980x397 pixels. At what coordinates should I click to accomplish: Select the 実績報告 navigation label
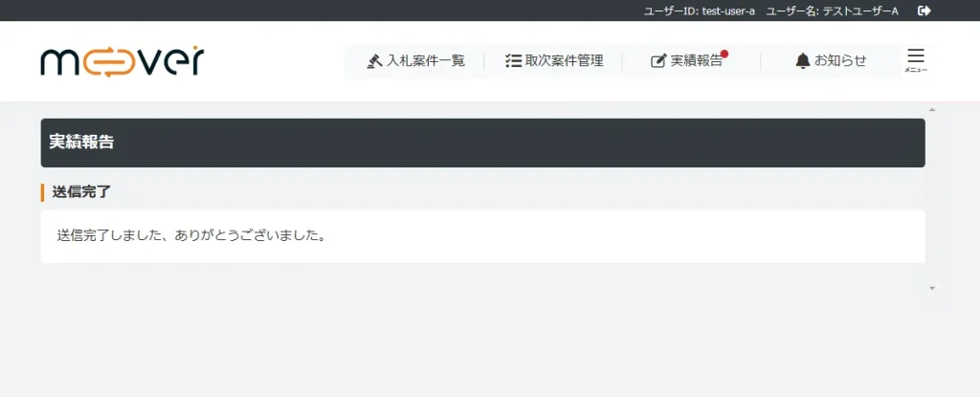pos(697,61)
